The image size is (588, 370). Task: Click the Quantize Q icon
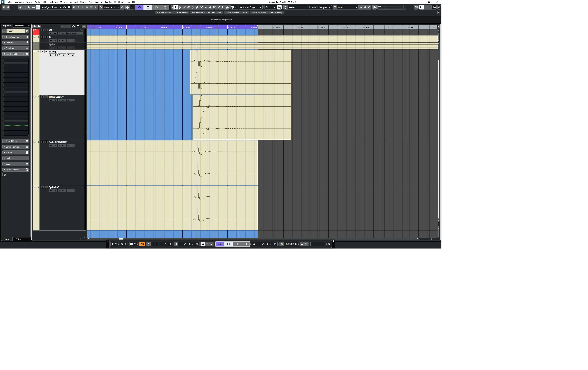tap(335, 7)
